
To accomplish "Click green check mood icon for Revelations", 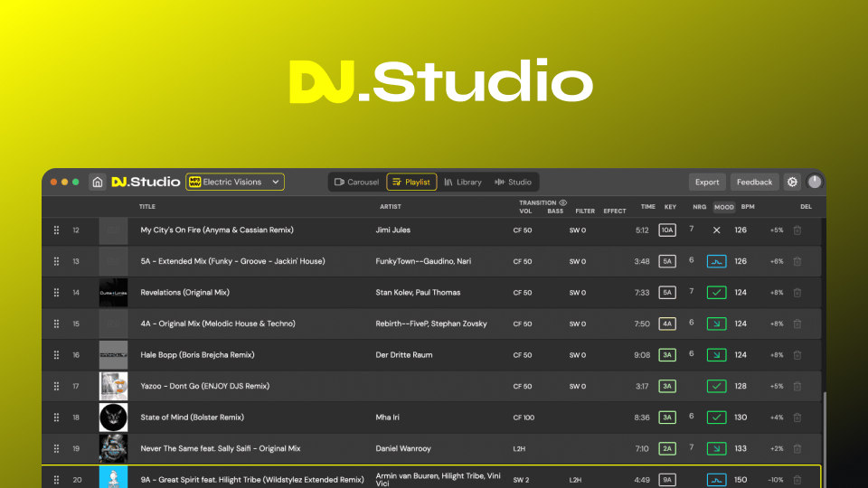I will pyautogui.click(x=716, y=293).
